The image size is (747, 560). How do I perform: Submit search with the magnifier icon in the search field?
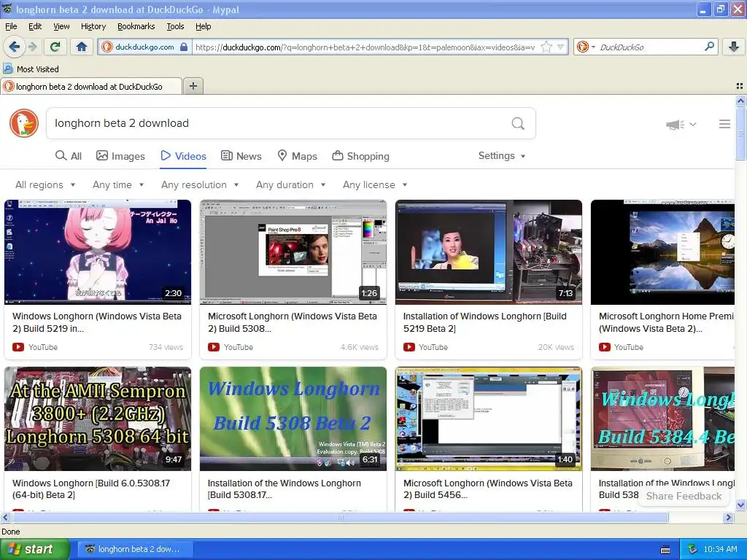(518, 123)
